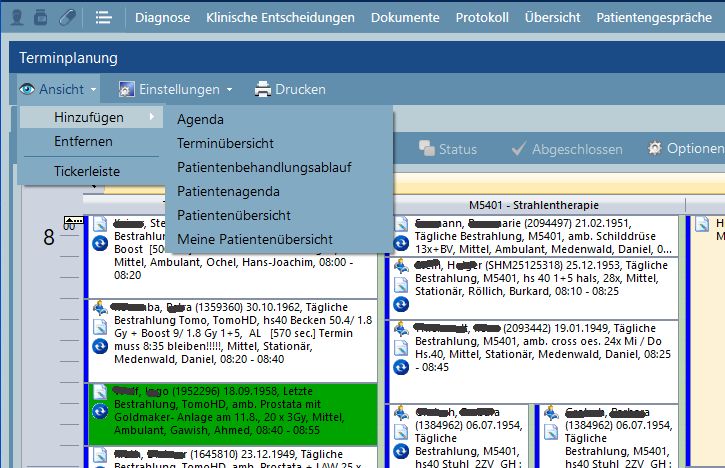Click the Abgeschlossen checkmark icon

pyautogui.click(x=519, y=149)
